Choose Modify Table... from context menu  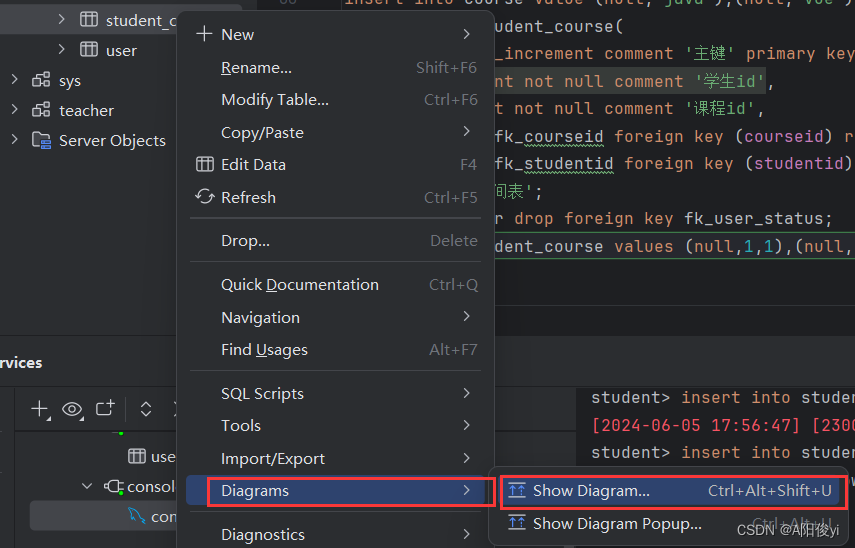pyautogui.click(x=335, y=100)
